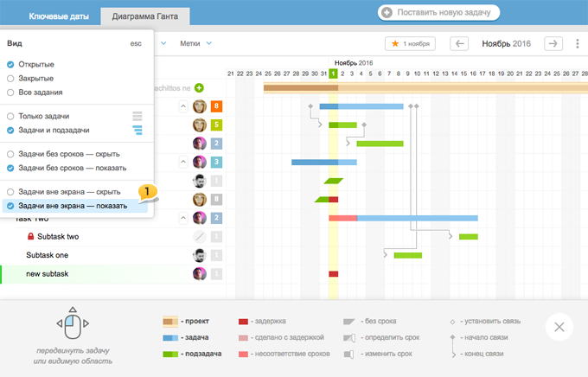Choose "Только задачи" view option
The width and height of the screenshot is (588, 377).
coord(10,116)
